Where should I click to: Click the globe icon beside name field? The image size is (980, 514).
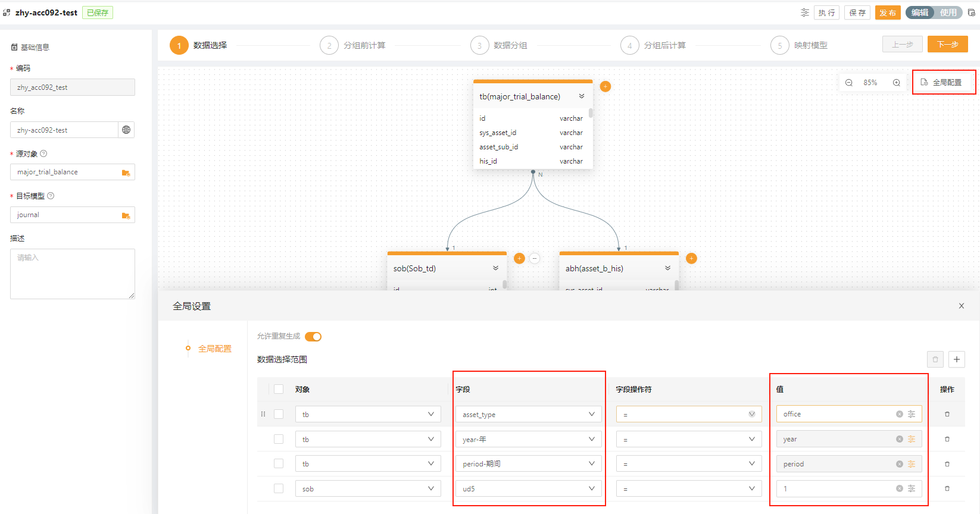coord(126,130)
